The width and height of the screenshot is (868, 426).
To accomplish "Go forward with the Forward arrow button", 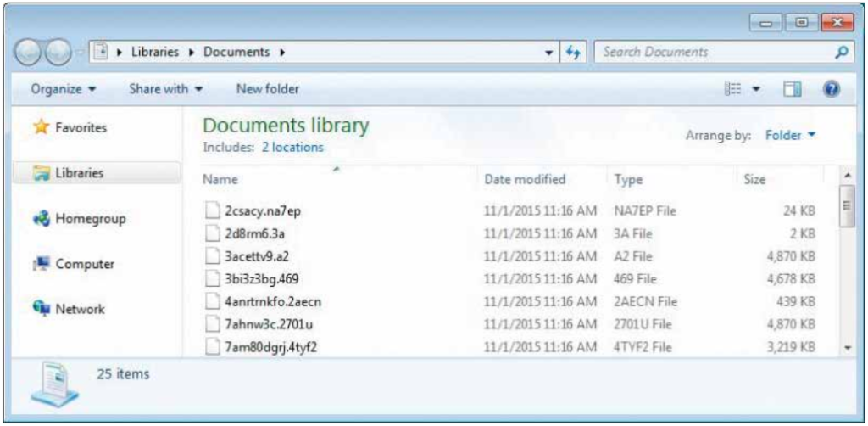I will click(58, 53).
